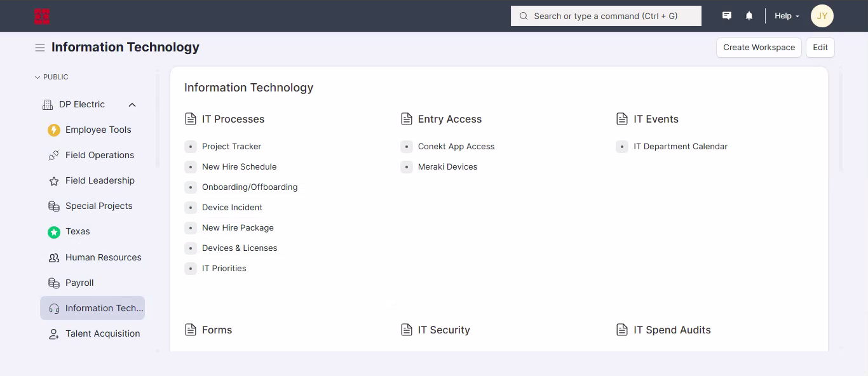Click the Information Technology page title

(x=125, y=48)
